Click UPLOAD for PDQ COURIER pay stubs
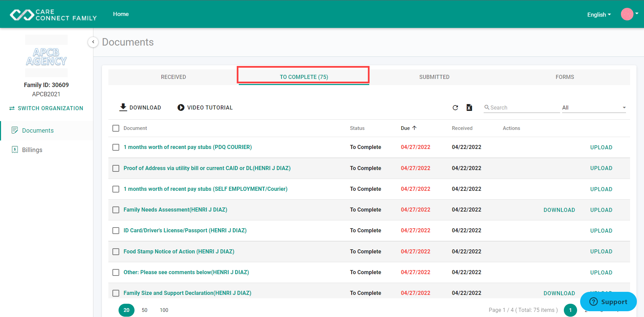644x317 pixels. click(601, 147)
